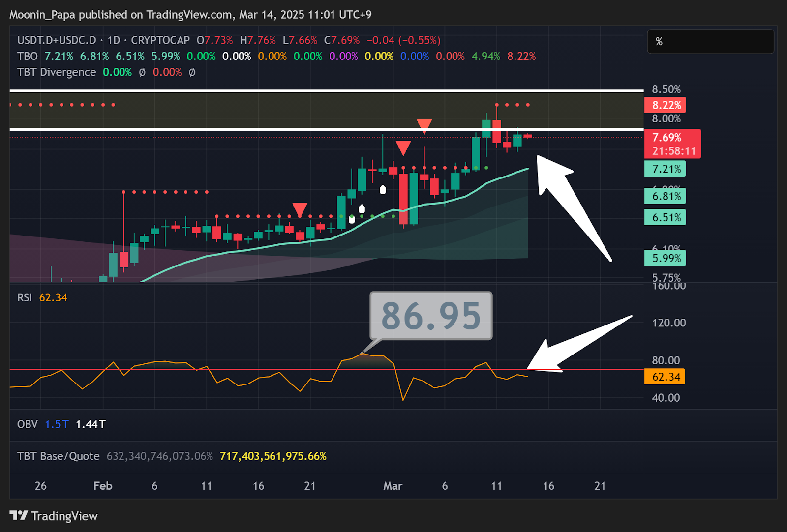Select the USDT.D+USDC.D symbol title
The image size is (787, 532).
coord(57,40)
